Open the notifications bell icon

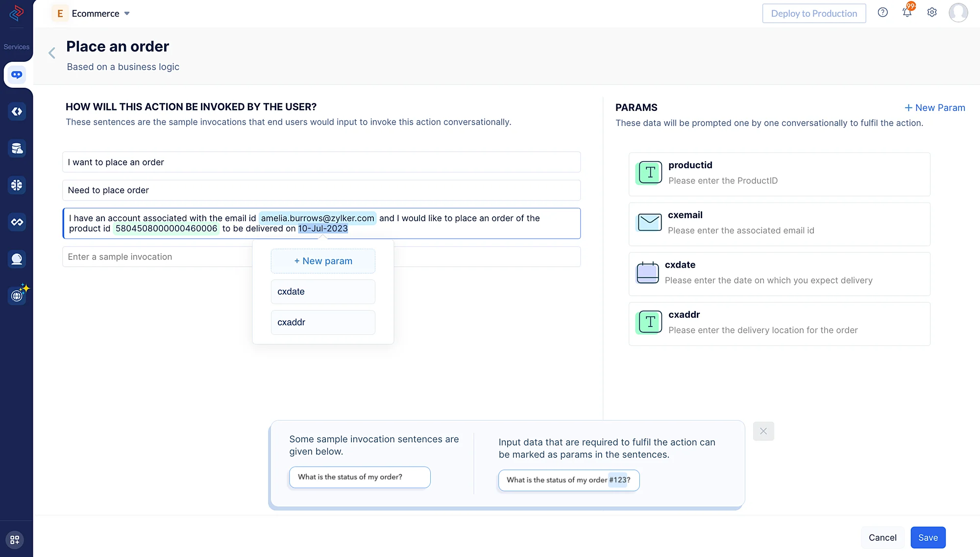[x=907, y=13]
